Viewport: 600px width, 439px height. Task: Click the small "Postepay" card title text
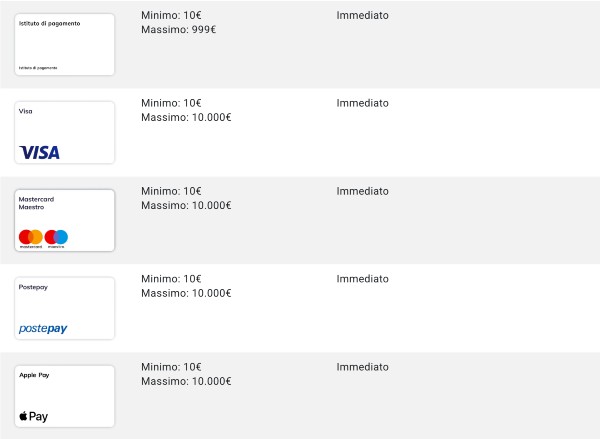[x=33, y=287]
